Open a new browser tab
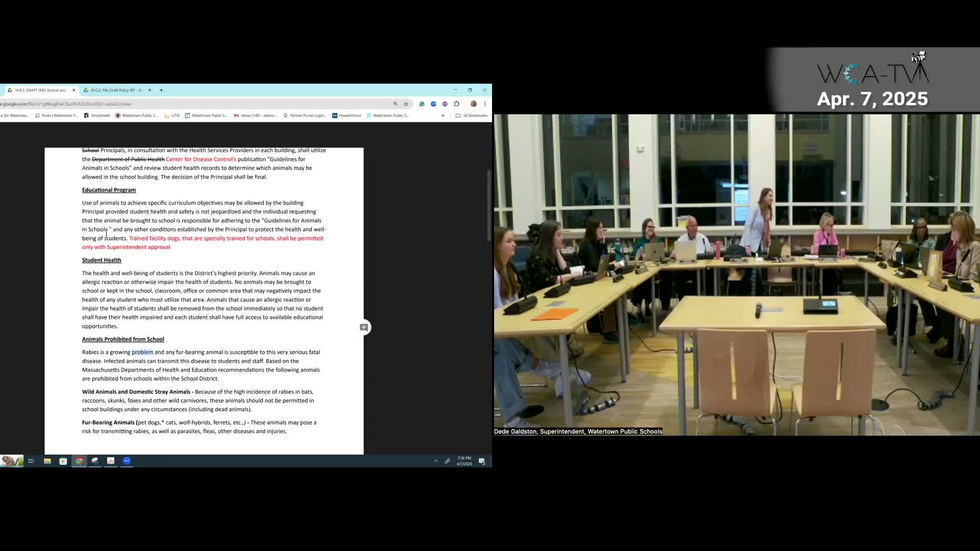 161,90
